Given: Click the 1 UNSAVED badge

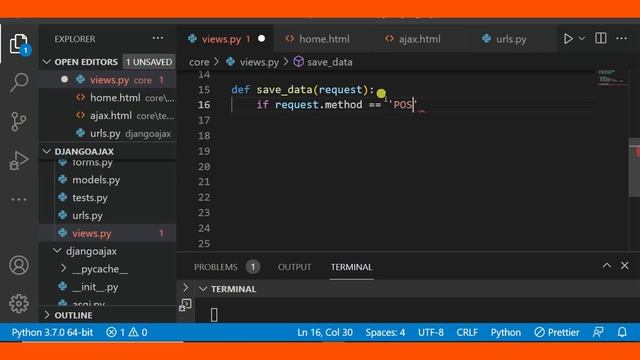Looking at the screenshot, I should (149, 62).
